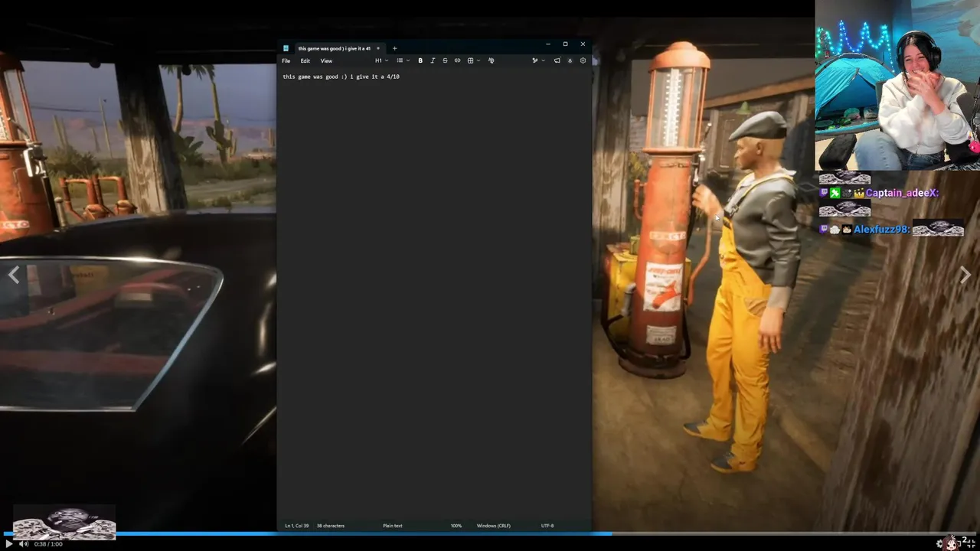The width and height of the screenshot is (980, 551).
Task: Click the 100% zoom level in status bar
Action: click(456, 526)
